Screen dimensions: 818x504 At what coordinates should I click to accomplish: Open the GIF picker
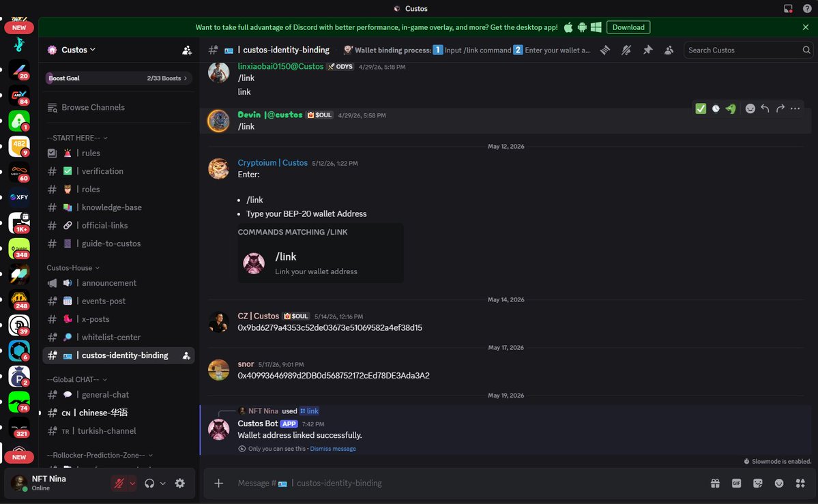737,484
